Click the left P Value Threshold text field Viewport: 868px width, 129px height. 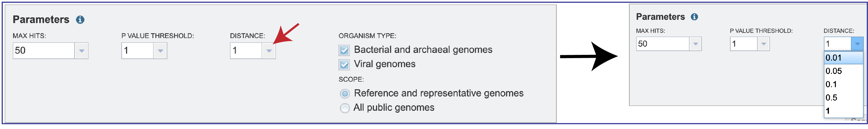pos(138,51)
